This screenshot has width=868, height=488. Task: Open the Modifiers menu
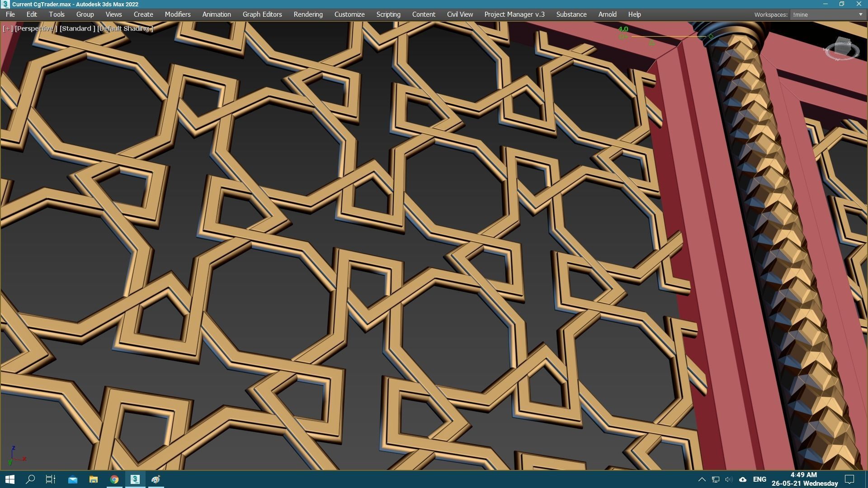[177, 14]
